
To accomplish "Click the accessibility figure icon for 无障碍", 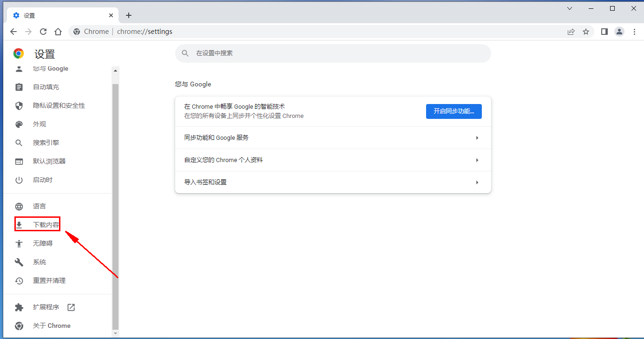I will pos(19,243).
